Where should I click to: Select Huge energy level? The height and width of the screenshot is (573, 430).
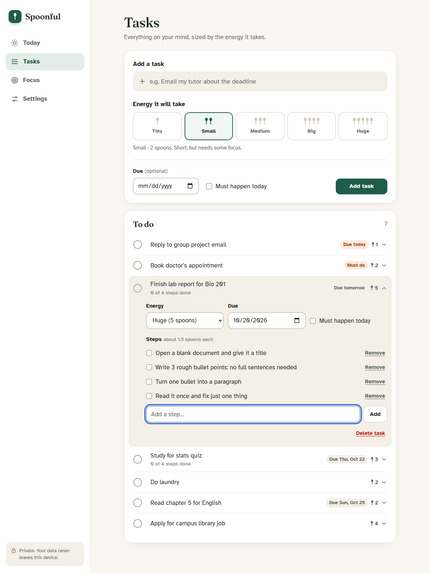click(363, 126)
